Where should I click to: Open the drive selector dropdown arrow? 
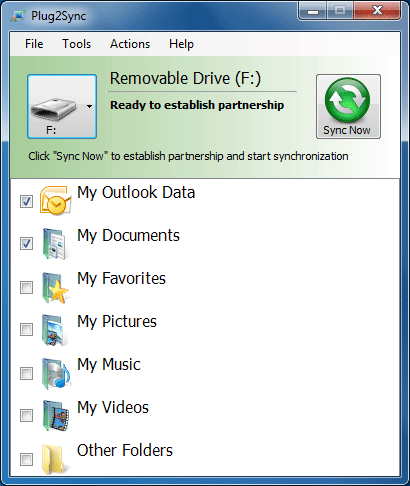(89, 107)
